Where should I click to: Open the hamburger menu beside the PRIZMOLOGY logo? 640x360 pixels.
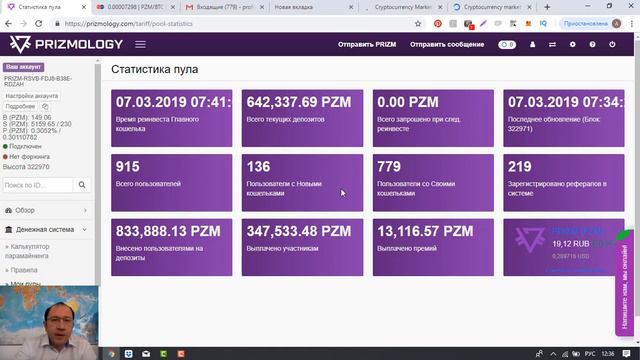click(140, 44)
